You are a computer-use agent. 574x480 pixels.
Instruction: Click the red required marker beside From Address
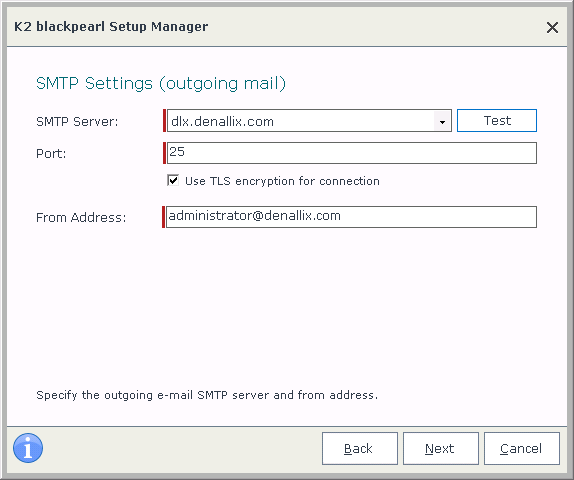pyautogui.click(x=164, y=217)
